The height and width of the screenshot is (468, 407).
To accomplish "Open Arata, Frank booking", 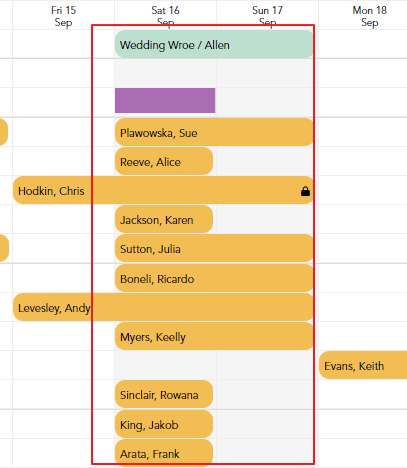I will click(x=164, y=453).
